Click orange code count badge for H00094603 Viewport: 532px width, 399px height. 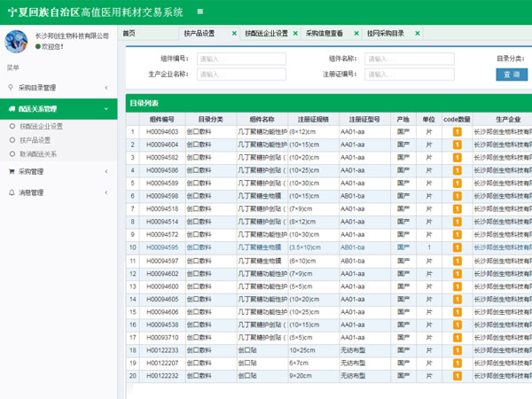(458, 132)
